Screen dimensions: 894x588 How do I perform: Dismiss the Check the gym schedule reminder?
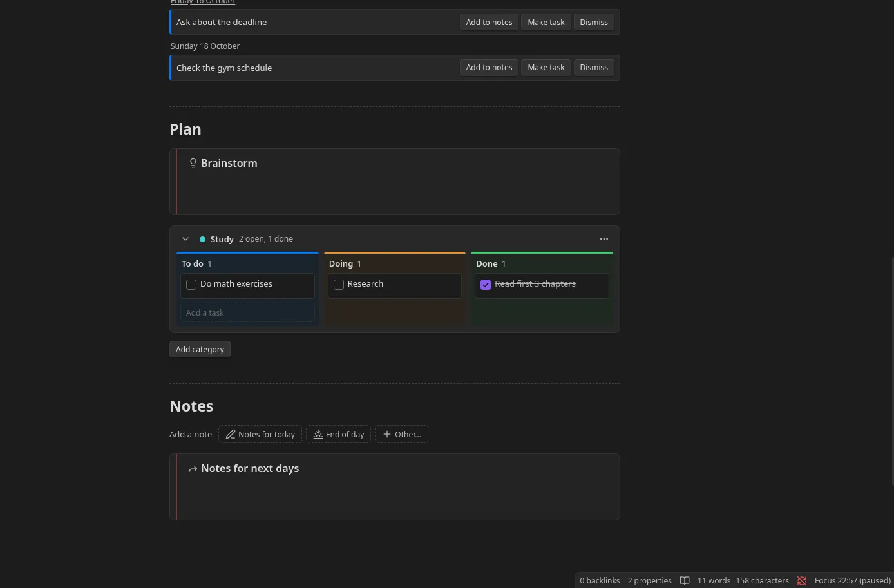pyautogui.click(x=594, y=68)
